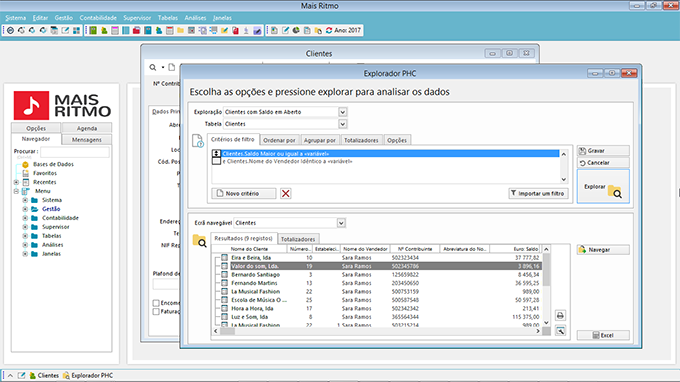Viewport: 680px width, 382px height.
Task: Open the Exploração dropdown
Action: (343, 112)
